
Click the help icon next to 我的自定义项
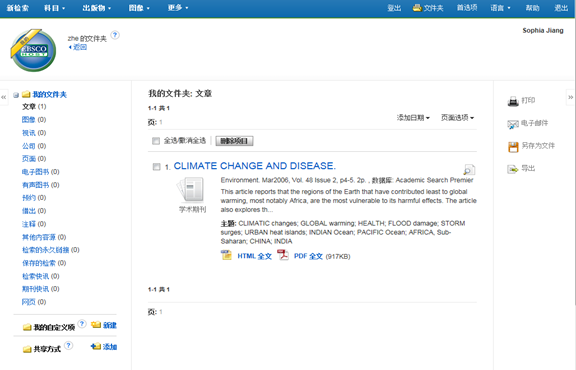click(82, 324)
